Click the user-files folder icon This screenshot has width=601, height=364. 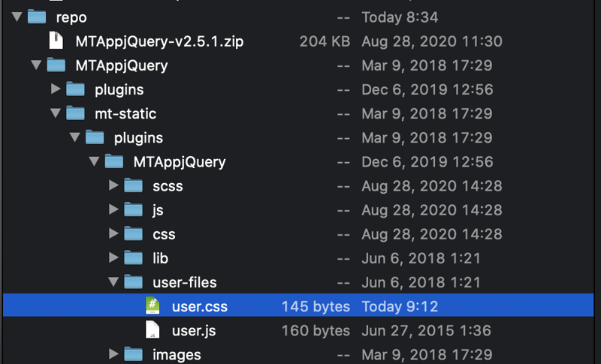133,282
